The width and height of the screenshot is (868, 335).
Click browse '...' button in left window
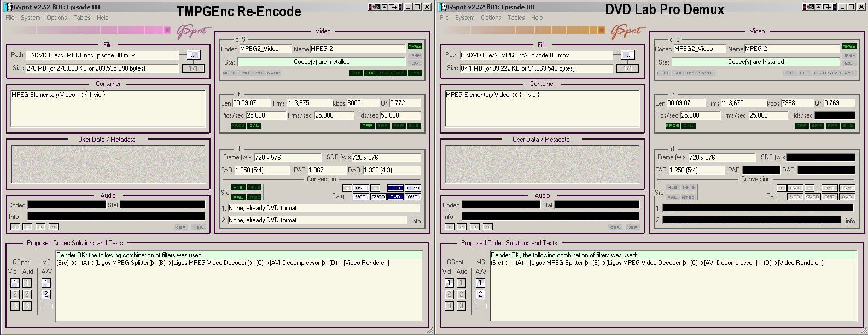pos(194,55)
